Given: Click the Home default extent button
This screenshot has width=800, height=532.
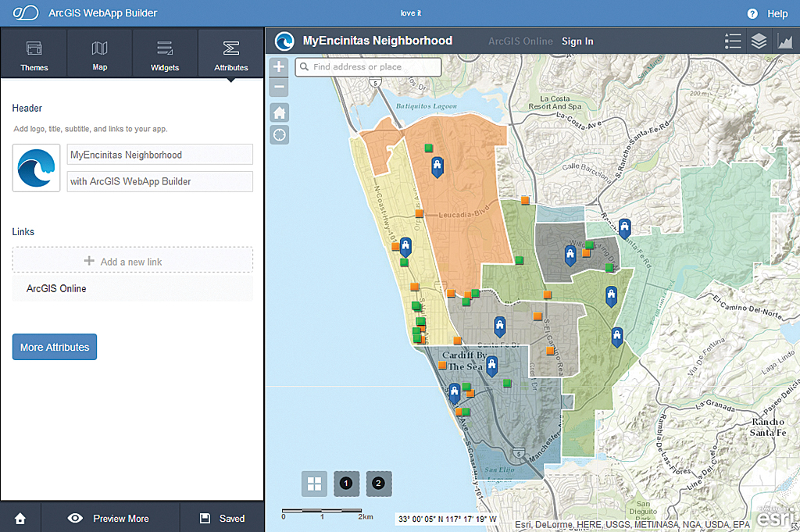Looking at the screenshot, I should pyautogui.click(x=280, y=112).
